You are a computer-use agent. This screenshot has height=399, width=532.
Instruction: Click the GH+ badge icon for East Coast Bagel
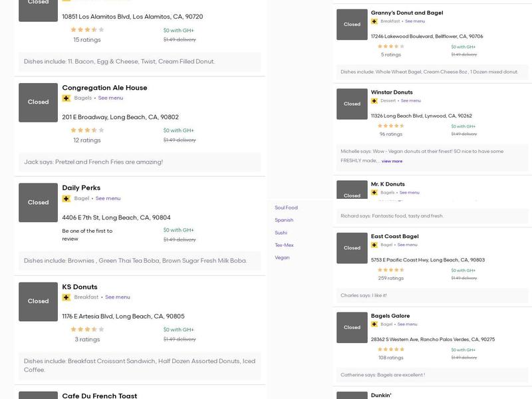374,245
